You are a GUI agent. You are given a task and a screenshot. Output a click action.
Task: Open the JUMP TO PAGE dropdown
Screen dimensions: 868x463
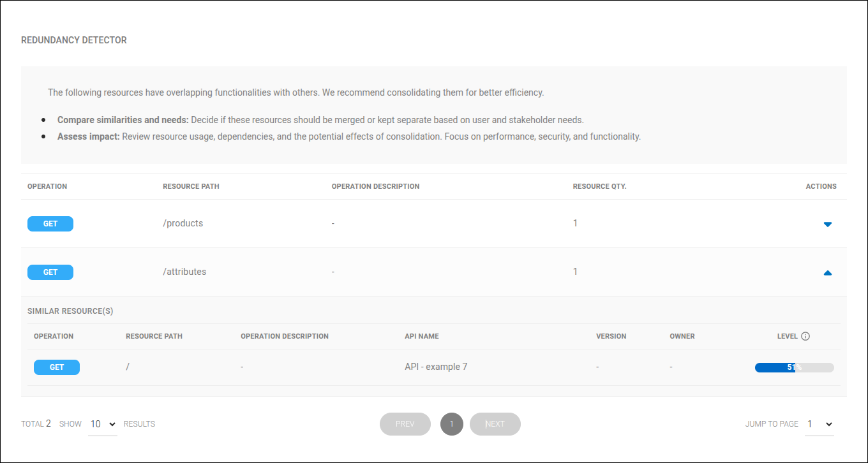(x=819, y=423)
